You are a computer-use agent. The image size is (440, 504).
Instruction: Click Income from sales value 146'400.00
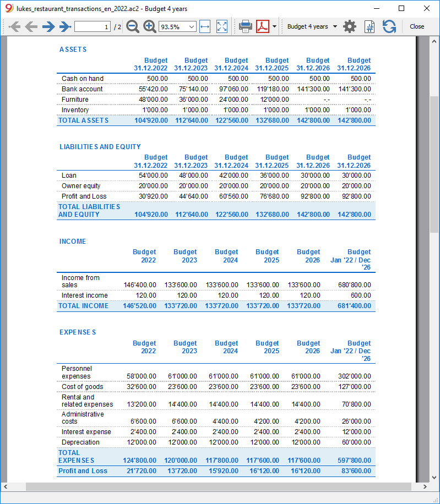(140, 285)
